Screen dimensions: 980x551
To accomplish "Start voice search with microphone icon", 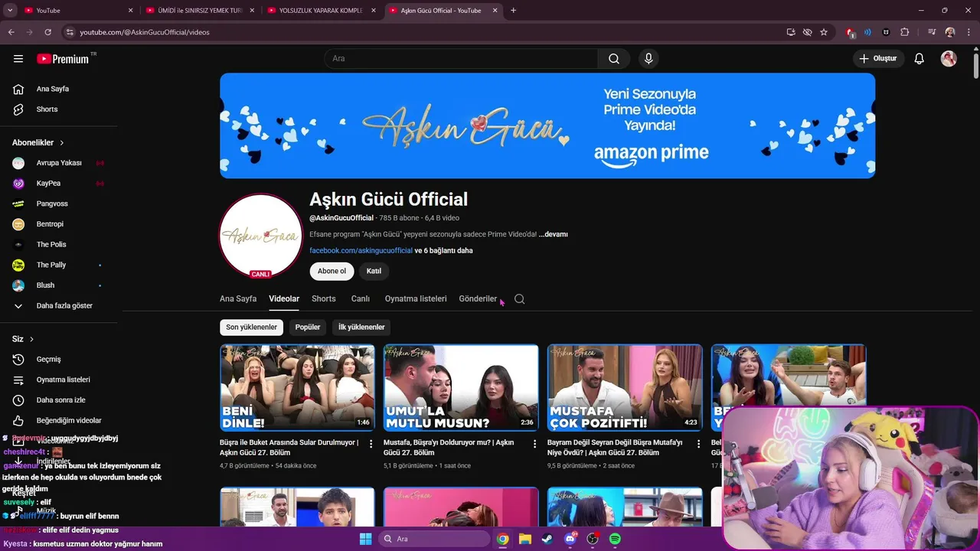I will point(648,59).
